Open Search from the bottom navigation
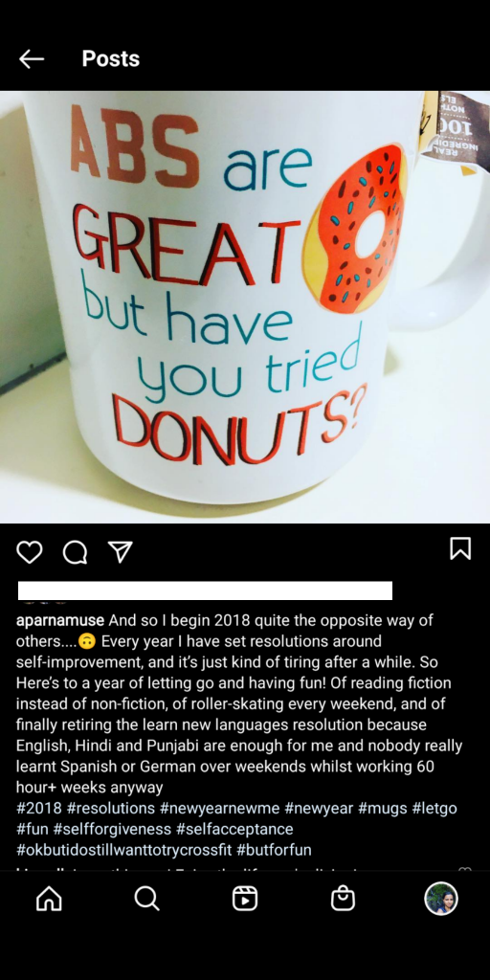Image resolution: width=490 pixels, height=980 pixels. pyautogui.click(x=146, y=899)
